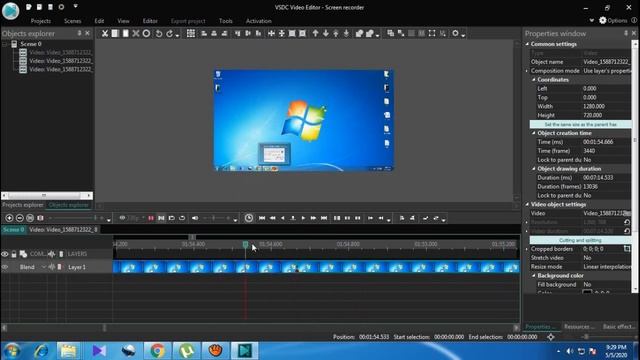Collapse the Object drawing duration section

(x=533, y=169)
